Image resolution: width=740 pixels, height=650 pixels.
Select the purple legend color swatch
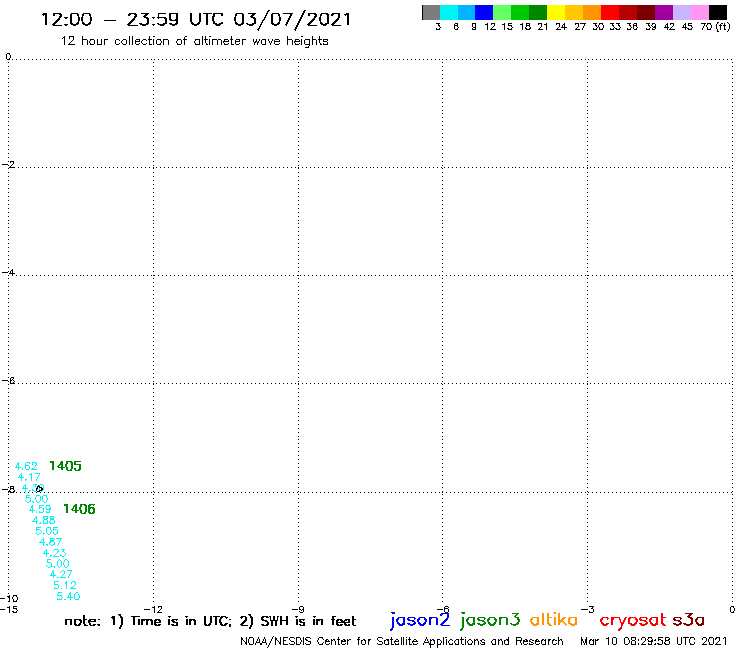tap(664, 12)
